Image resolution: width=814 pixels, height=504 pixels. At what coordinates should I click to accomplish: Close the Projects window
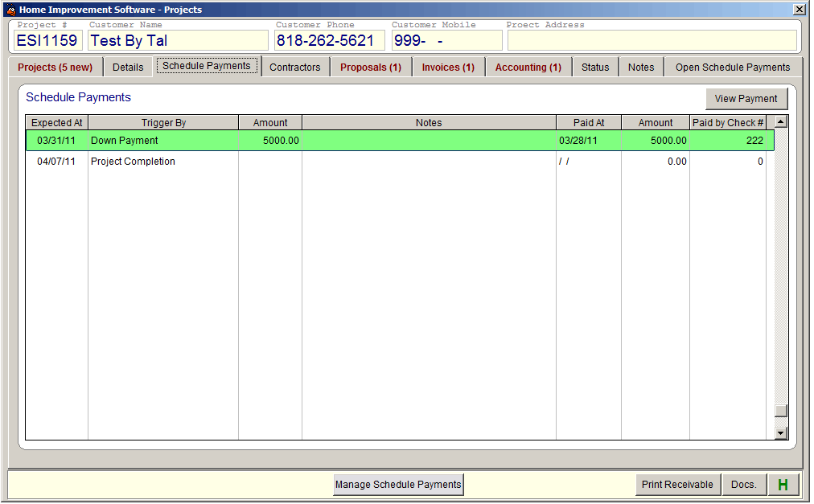pos(800,10)
